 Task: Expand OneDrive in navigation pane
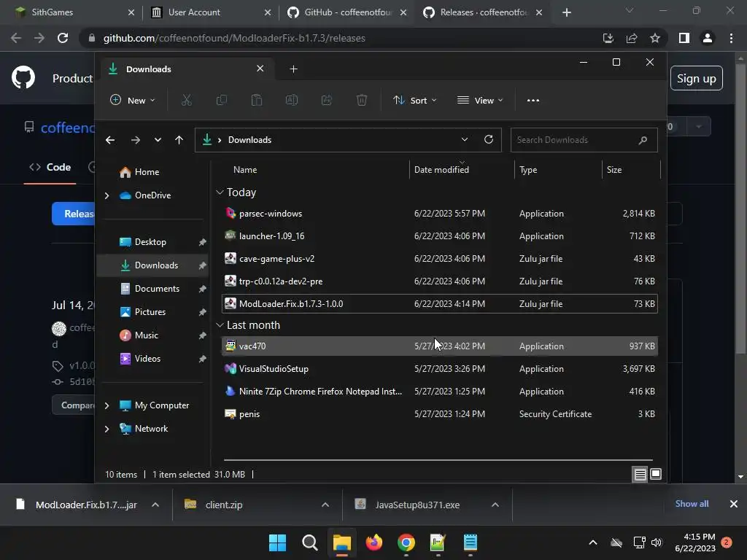[x=107, y=195]
